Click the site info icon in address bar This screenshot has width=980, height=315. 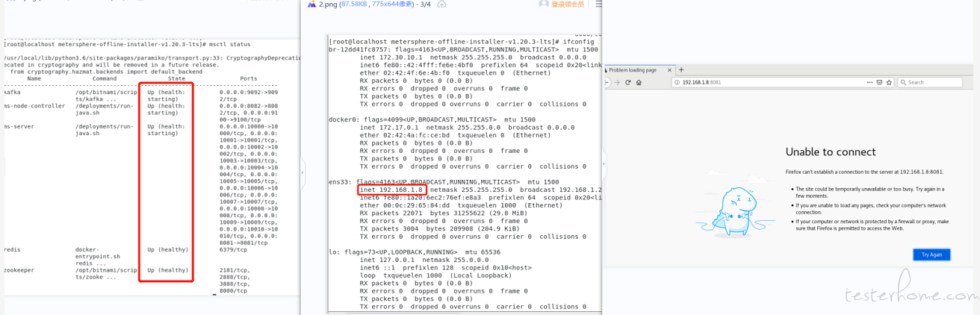(x=677, y=82)
